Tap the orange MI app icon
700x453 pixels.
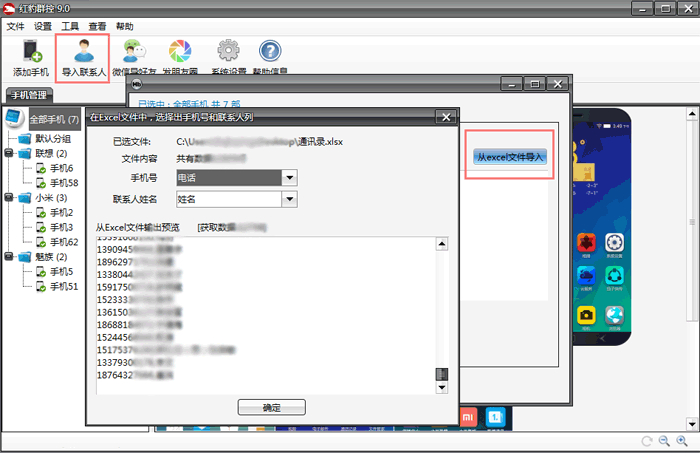pyautogui.click(x=468, y=417)
